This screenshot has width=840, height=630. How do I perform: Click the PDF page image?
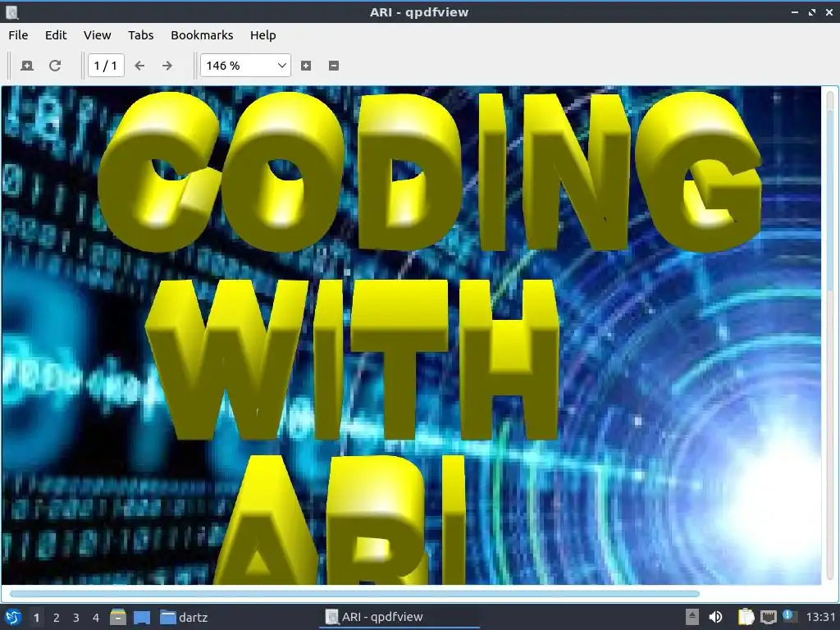coord(412,336)
